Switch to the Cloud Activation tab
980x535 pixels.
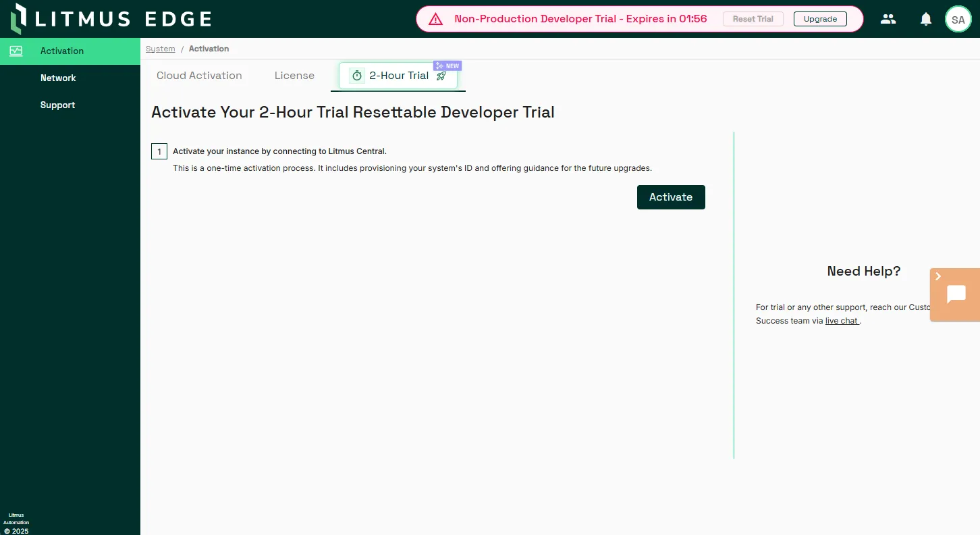199,76
